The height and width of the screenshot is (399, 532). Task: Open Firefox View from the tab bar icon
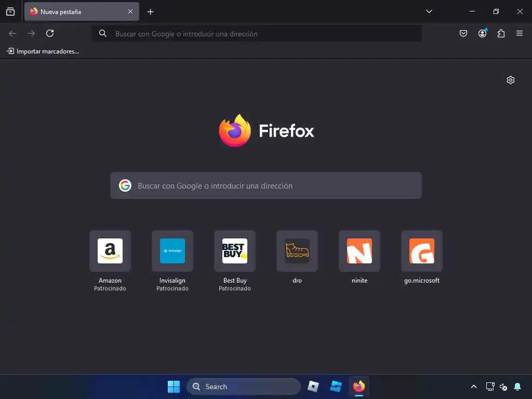(x=10, y=11)
